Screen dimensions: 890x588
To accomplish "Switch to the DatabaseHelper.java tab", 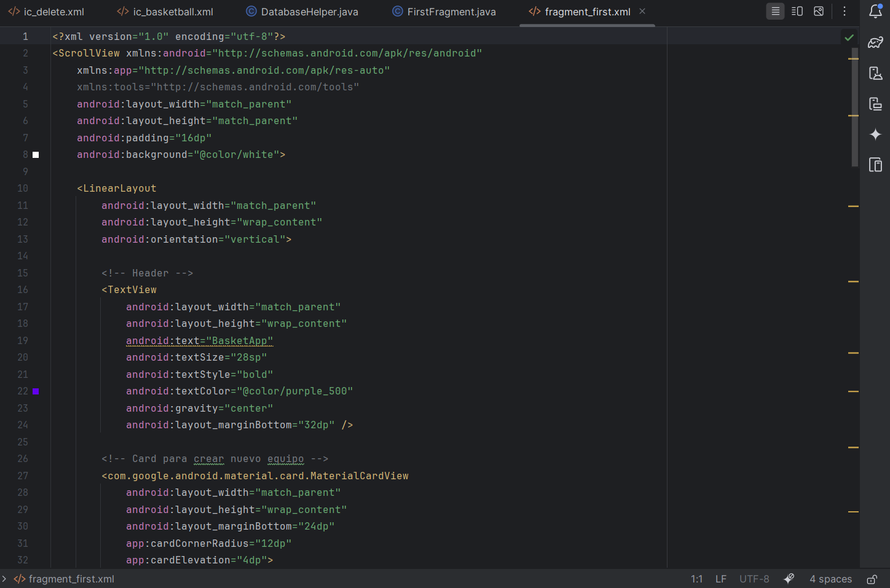I will pos(309,12).
